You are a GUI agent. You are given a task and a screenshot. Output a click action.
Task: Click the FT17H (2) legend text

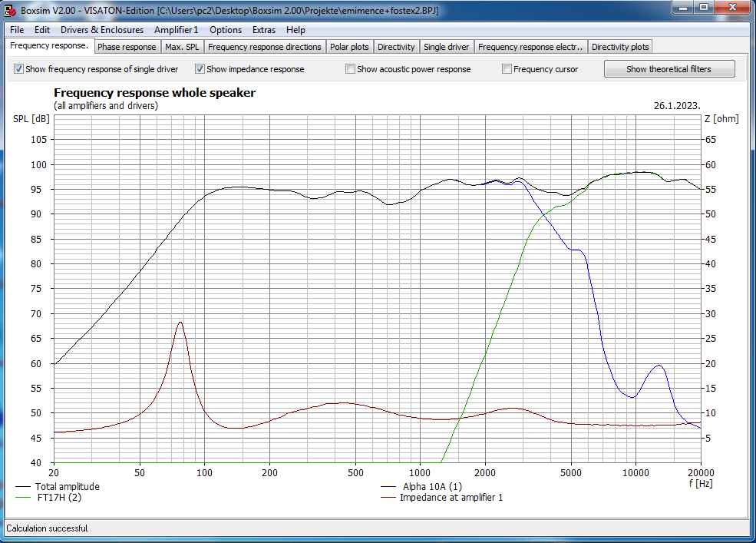[59, 498]
